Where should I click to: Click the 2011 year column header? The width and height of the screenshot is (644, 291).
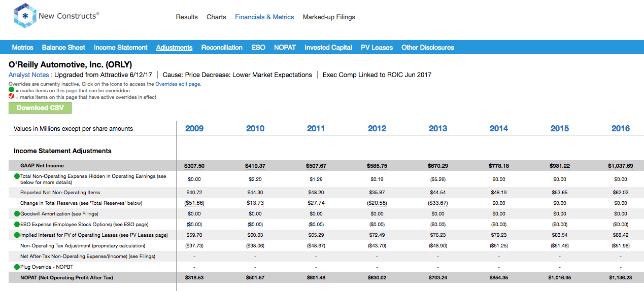point(316,128)
